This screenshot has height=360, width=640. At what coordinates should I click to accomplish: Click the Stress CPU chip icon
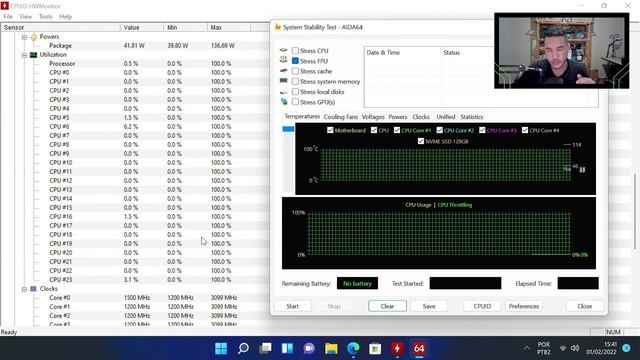[x=284, y=50]
